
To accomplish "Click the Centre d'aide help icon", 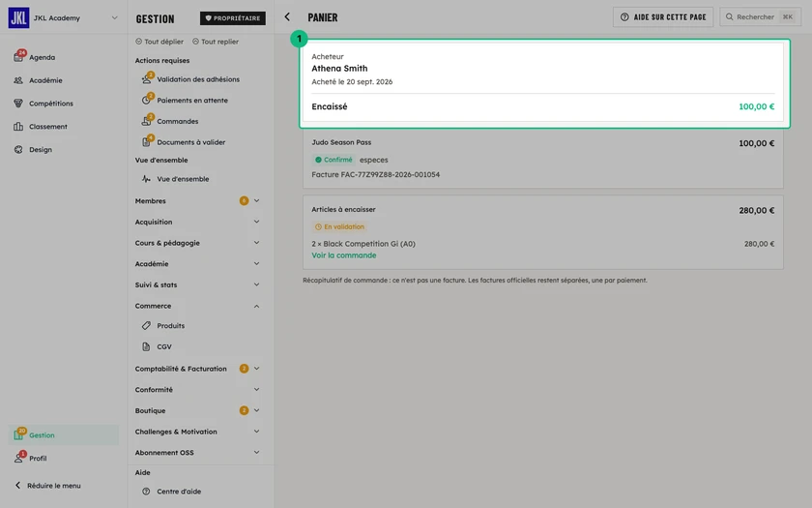I will pos(147,492).
